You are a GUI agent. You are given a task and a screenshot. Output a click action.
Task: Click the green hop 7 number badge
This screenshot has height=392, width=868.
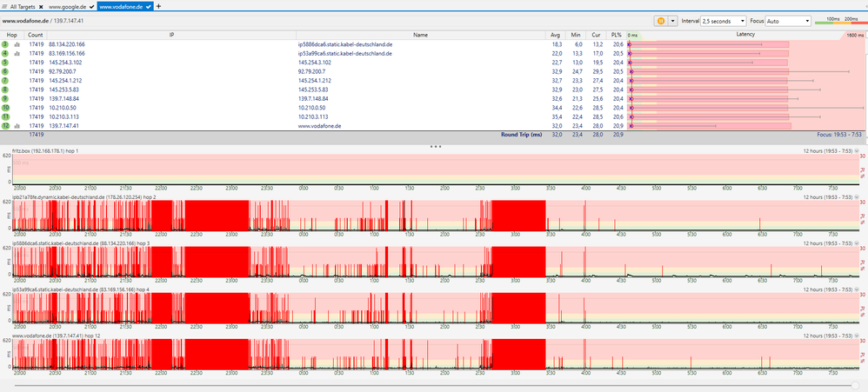coord(5,80)
